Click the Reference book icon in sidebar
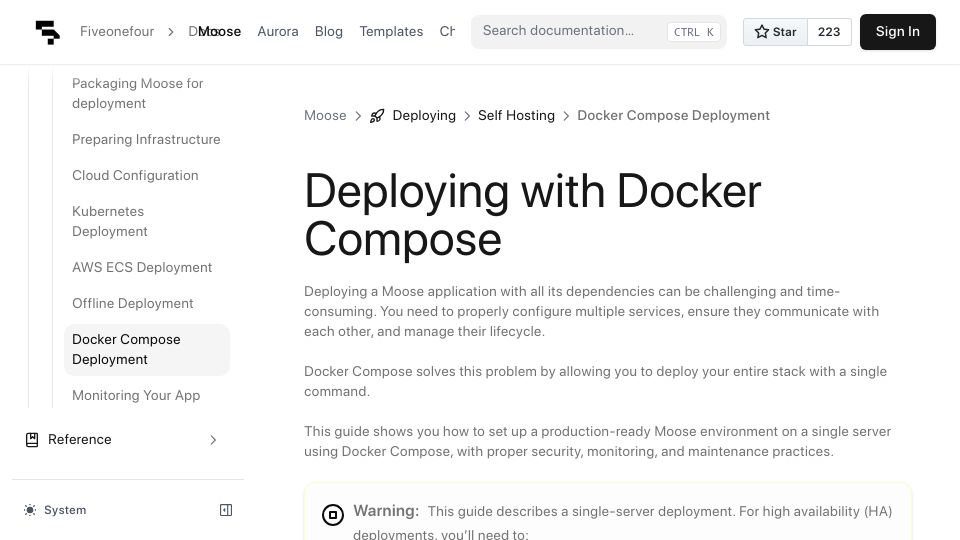The width and height of the screenshot is (960, 540). coord(32,440)
